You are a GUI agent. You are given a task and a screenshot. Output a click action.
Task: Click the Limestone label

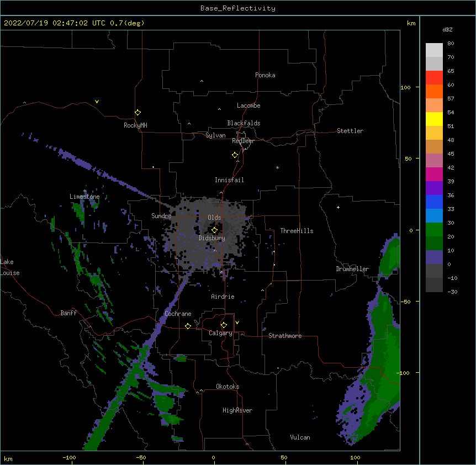pos(84,197)
